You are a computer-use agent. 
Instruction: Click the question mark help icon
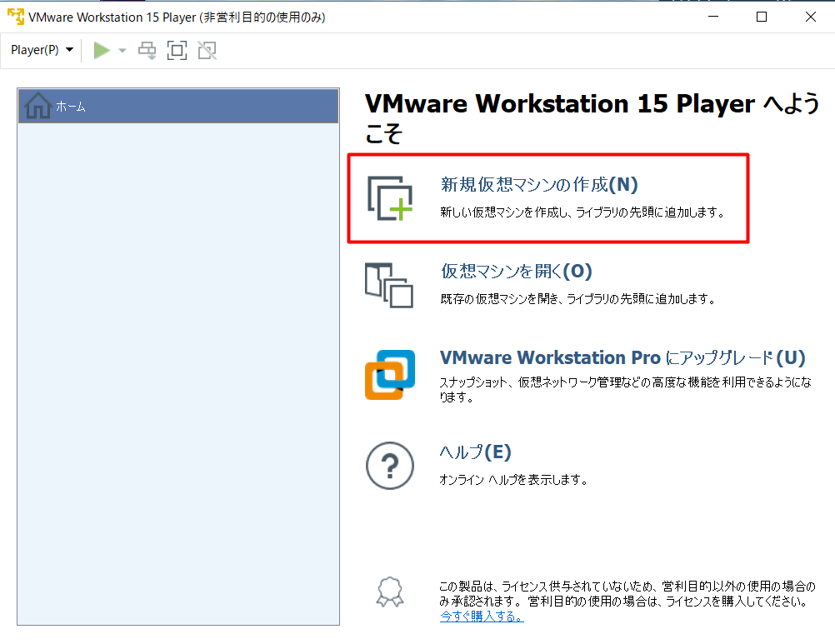tap(390, 466)
